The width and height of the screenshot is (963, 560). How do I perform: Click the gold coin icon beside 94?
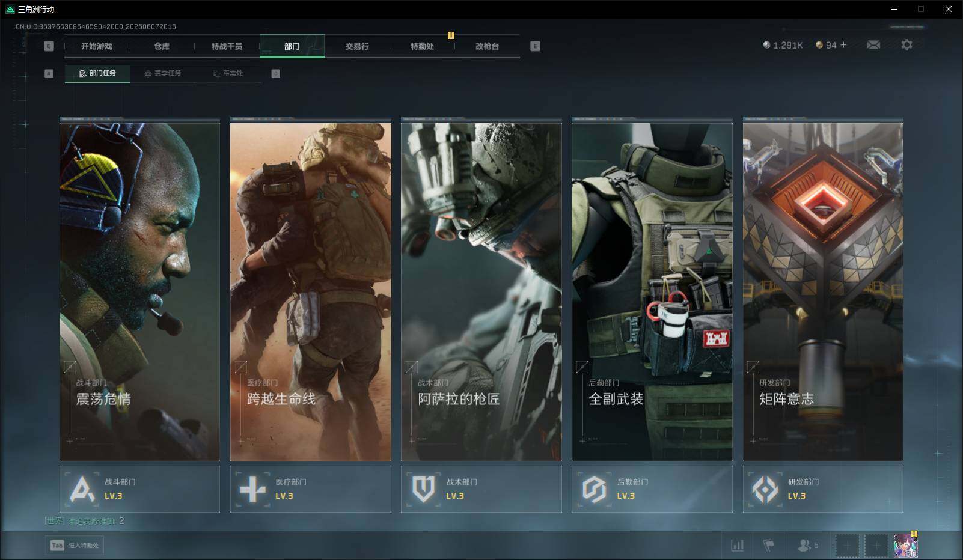[819, 45]
